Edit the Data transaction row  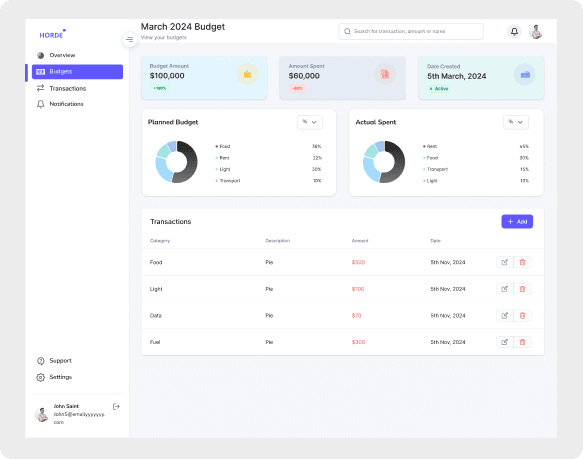coord(505,315)
